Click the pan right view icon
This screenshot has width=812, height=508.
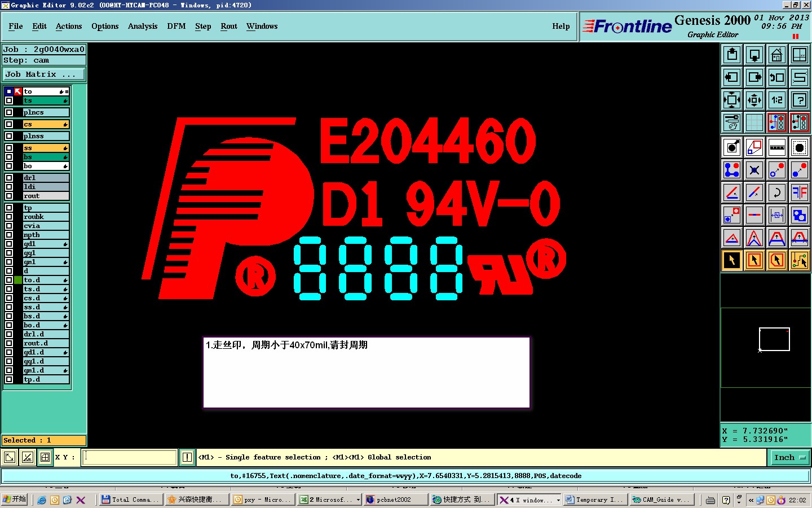click(x=754, y=77)
